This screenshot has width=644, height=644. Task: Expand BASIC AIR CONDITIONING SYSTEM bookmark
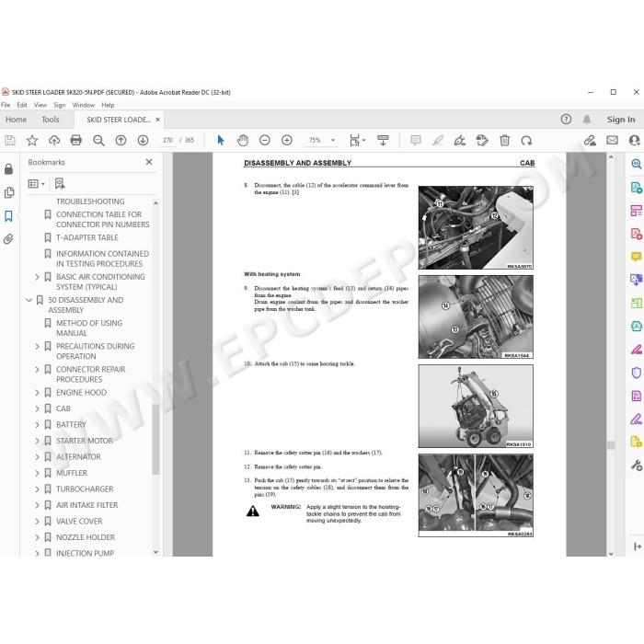[x=37, y=277]
